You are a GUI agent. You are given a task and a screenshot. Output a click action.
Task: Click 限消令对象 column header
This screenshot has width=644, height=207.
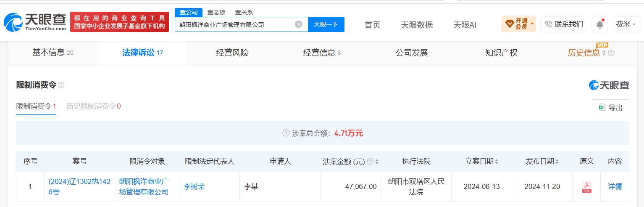coord(147,162)
